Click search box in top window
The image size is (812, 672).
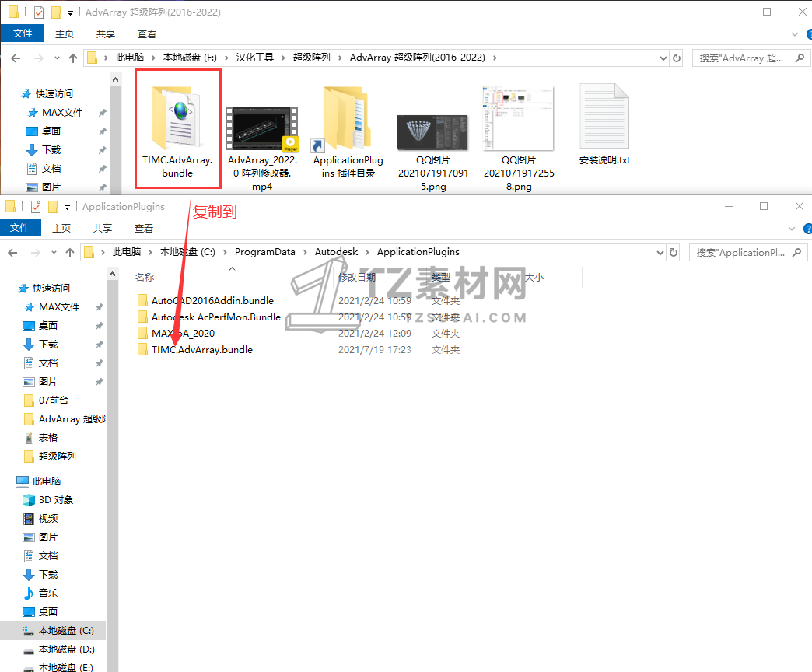click(751, 58)
